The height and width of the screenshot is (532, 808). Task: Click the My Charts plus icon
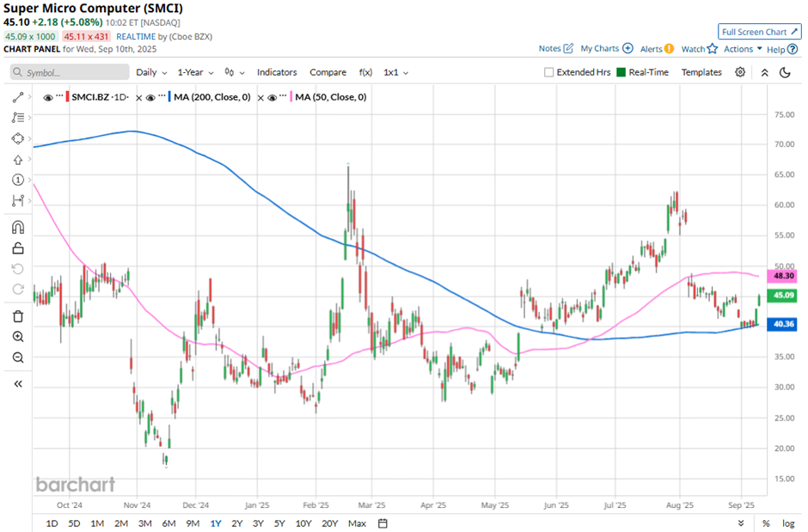(x=627, y=48)
